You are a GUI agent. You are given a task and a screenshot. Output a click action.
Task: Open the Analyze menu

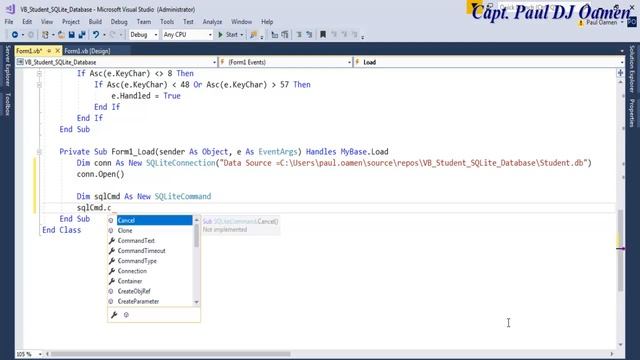(212, 22)
